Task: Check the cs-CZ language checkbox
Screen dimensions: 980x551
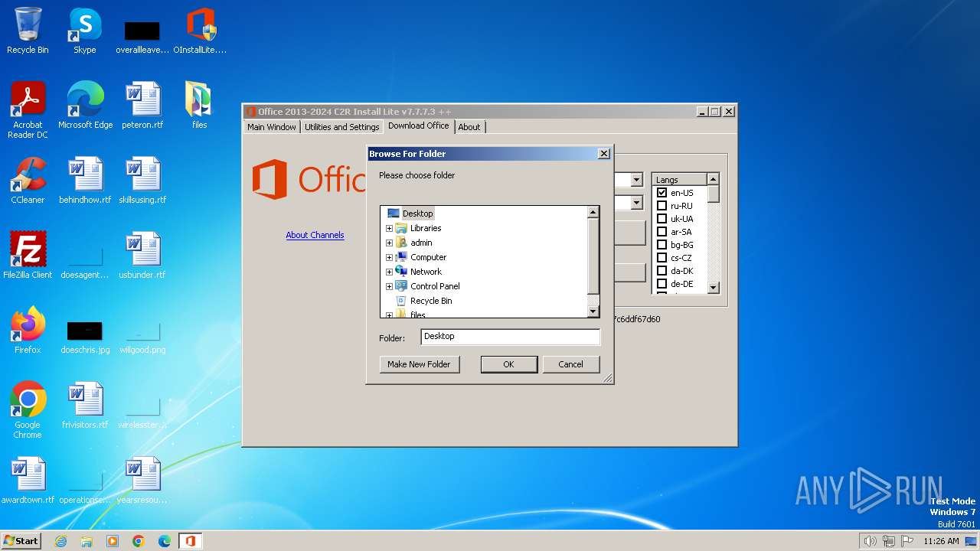Action: (x=662, y=258)
